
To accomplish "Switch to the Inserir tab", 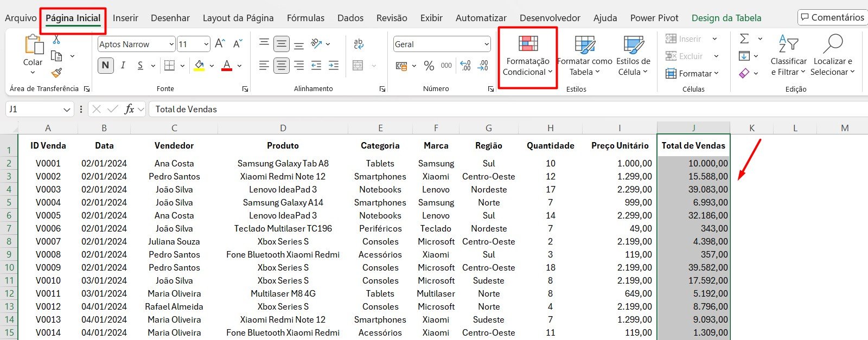I will (125, 18).
